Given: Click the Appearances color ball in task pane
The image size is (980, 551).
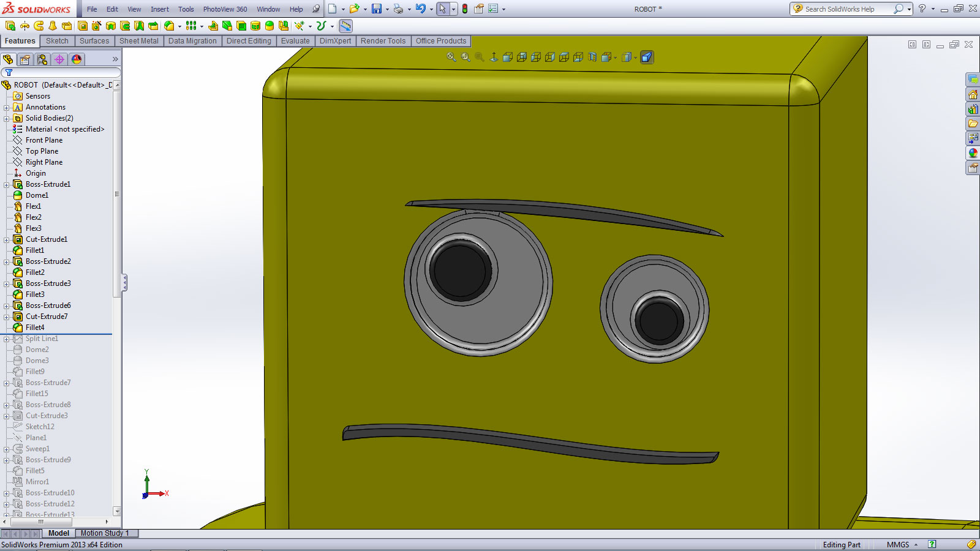Looking at the screenshot, I should click(x=973, y=153).
